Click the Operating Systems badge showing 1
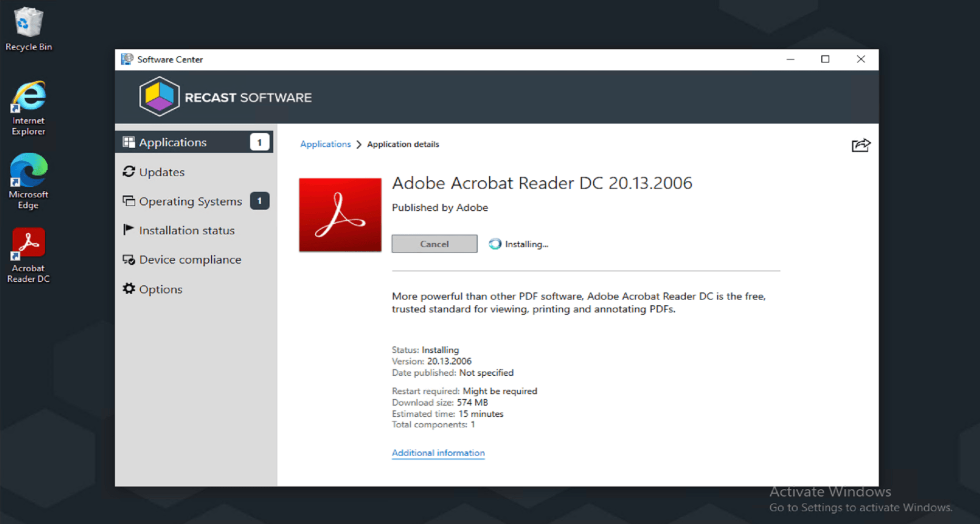The width and height of the screenshot is (980, 524). point(259,201)
